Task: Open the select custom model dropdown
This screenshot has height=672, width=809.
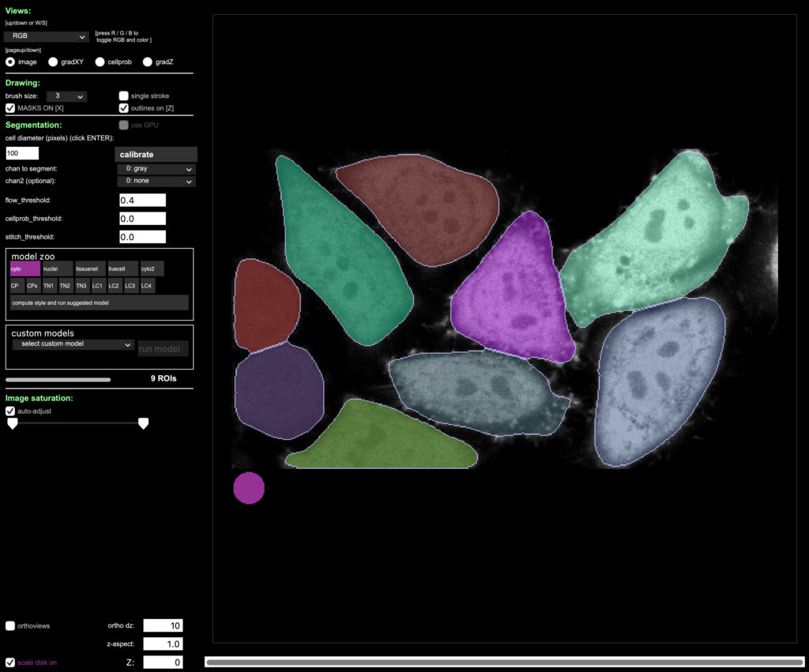Action: pyautogui.click(x=73, y=344)
